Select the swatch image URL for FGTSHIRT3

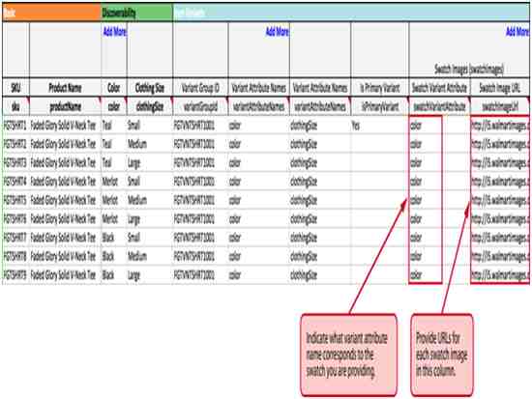(500, 163)
